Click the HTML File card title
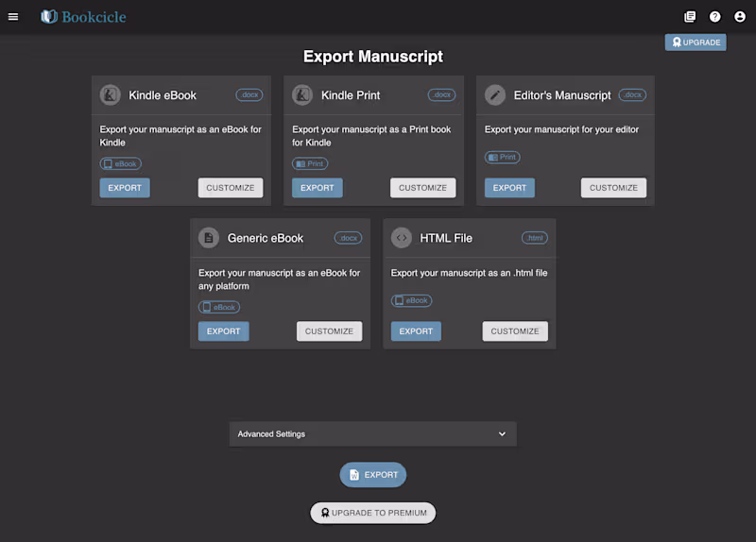This screenshot has width=756, height=542. [446, 239]
